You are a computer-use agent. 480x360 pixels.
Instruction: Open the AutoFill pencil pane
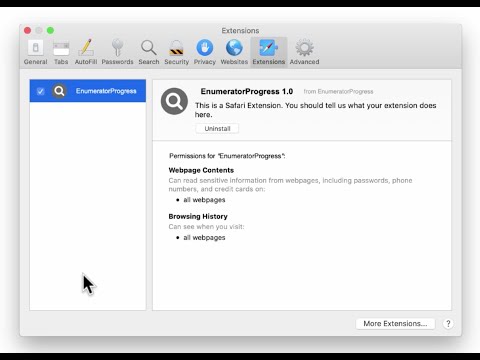pos(86,53)
